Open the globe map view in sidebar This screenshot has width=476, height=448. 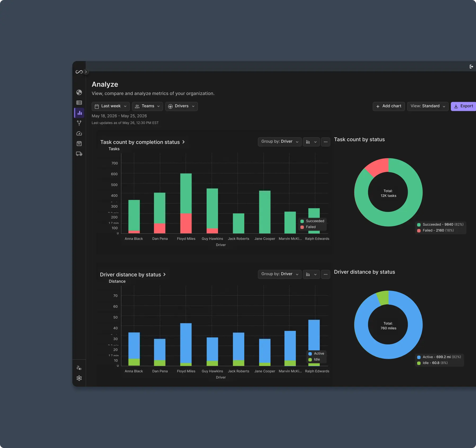coord(79,92)
